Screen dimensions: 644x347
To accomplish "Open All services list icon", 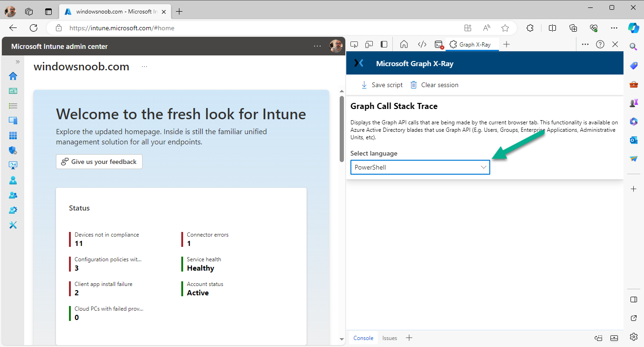I will [x=13, y=106].
